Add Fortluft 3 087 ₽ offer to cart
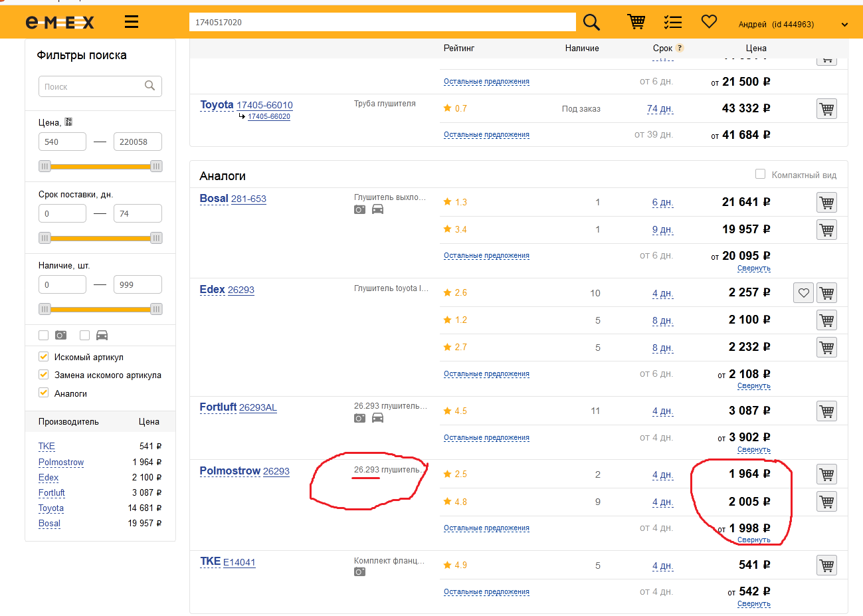This screenshot has width=863, height=616. coord(826,411)
